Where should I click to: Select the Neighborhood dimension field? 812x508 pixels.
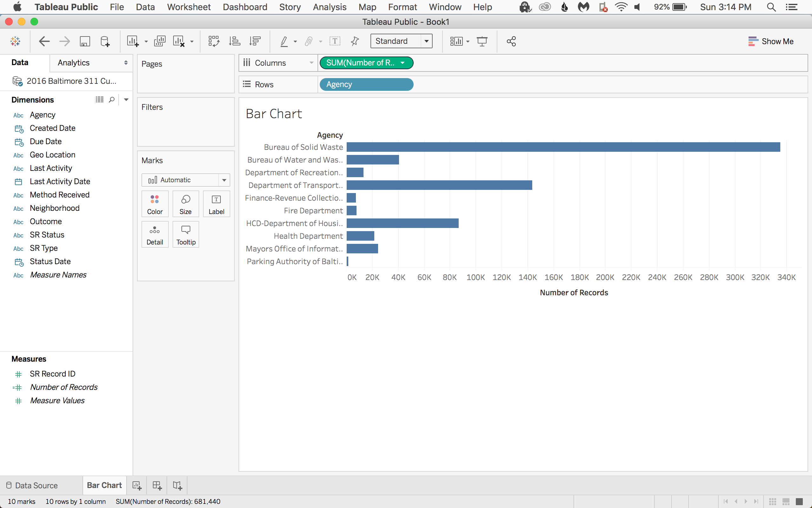(x=55, y=208)
